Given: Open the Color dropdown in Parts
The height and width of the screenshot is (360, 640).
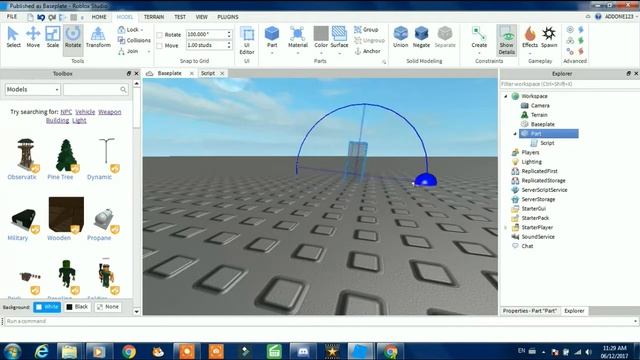Looking at the screenshot, I should [x=321, y=53].
